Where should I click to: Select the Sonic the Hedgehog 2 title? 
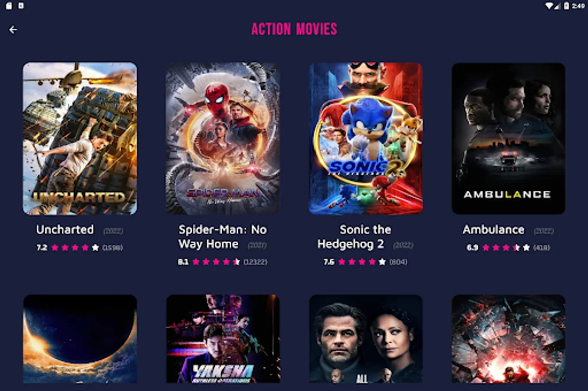(351, 237)
